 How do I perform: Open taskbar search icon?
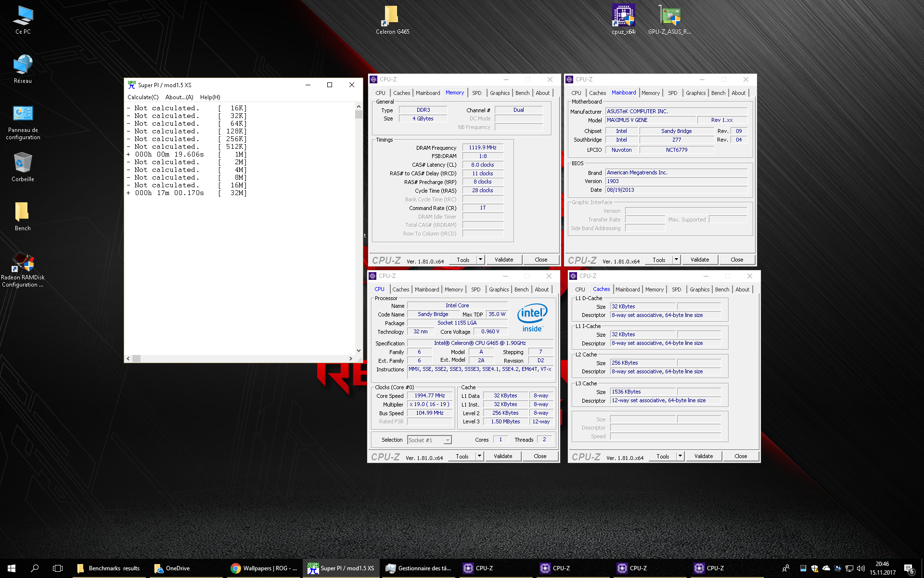click(35, 568)
